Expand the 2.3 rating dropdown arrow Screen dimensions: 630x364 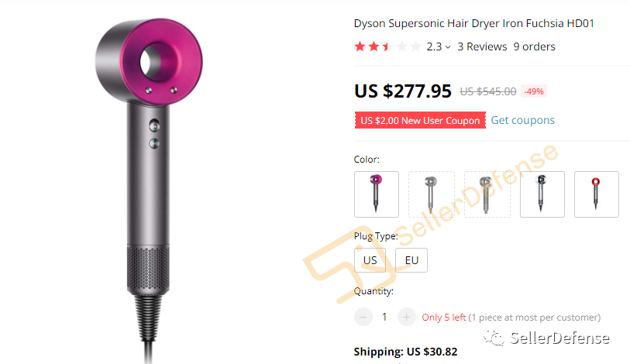[448, 47]
